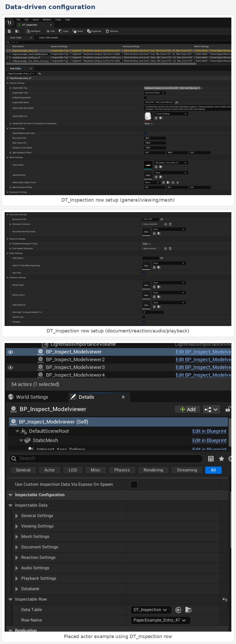Click the Duplicate row toolbar button

point(94,31)
